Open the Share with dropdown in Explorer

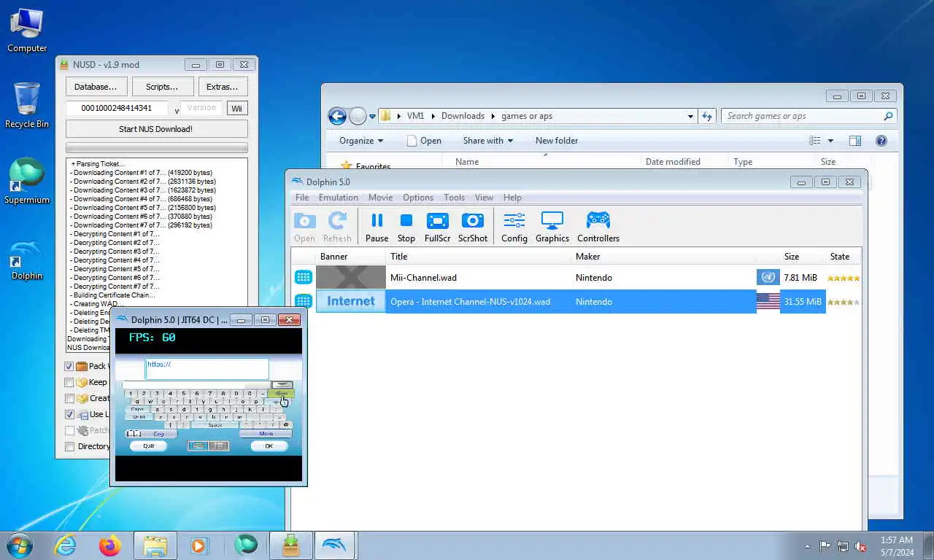487,141
